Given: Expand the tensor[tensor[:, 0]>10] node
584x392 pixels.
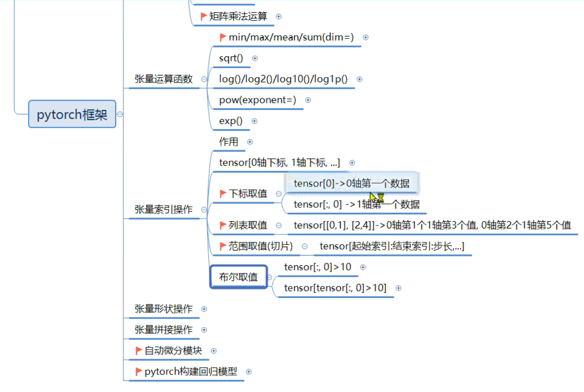Looking at the screenshot, I should (398, 288).
